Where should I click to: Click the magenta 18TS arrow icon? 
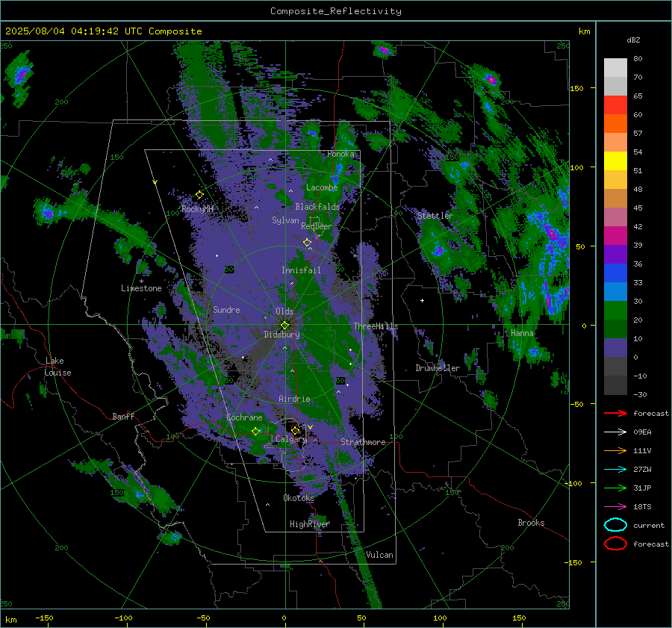pyautogui.click(x=615, y=507)
